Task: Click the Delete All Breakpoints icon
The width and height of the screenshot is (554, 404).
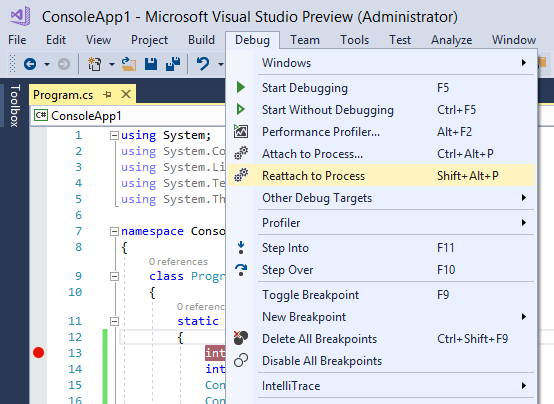Action: pos(241,338)
